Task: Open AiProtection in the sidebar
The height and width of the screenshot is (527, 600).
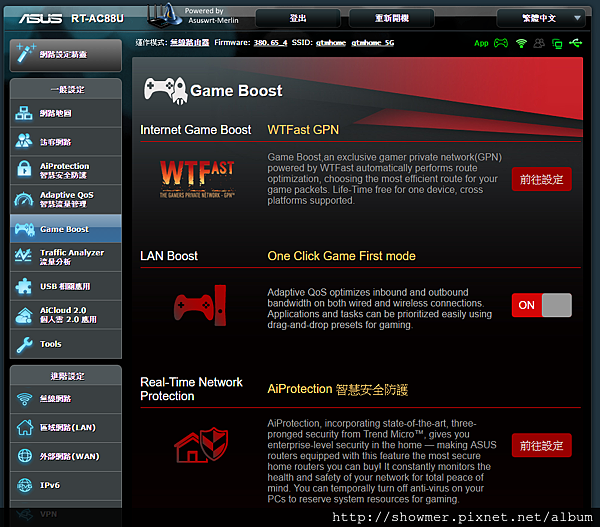Action: tap(65, 171)
